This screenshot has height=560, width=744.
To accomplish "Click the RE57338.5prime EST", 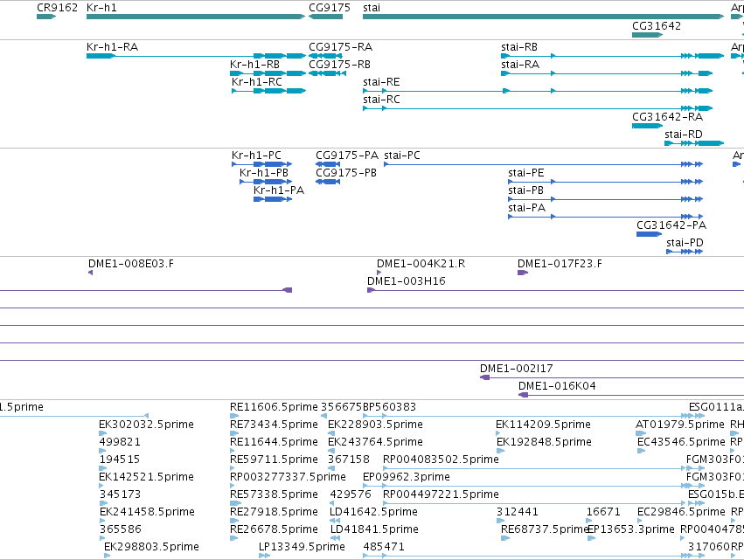I will pos(234,503).
